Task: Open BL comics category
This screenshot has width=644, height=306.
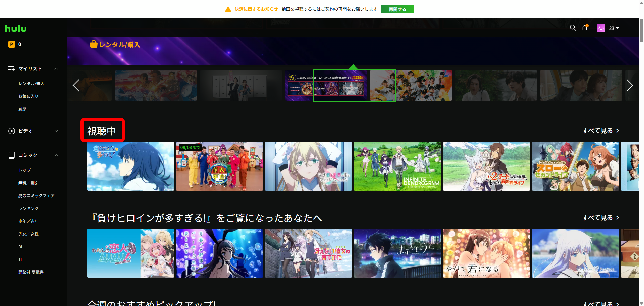Action: point(21,247)
